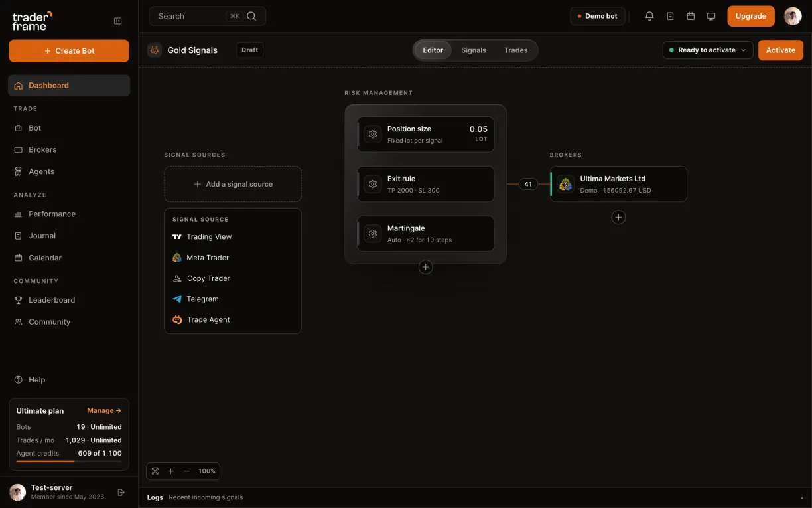Click the Trading View source icon

click(177, 237)
